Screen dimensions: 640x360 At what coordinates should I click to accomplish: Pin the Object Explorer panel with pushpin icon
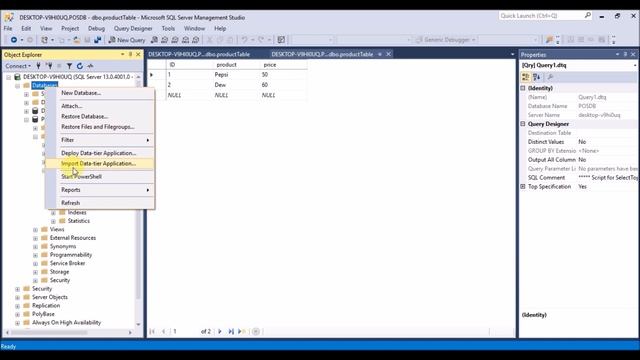[x=131, y=54]
